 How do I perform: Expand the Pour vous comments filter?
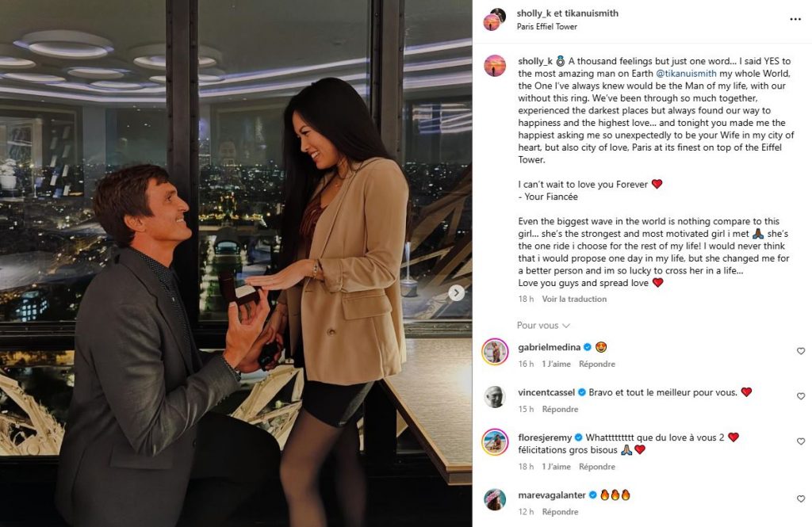point(543,326)
